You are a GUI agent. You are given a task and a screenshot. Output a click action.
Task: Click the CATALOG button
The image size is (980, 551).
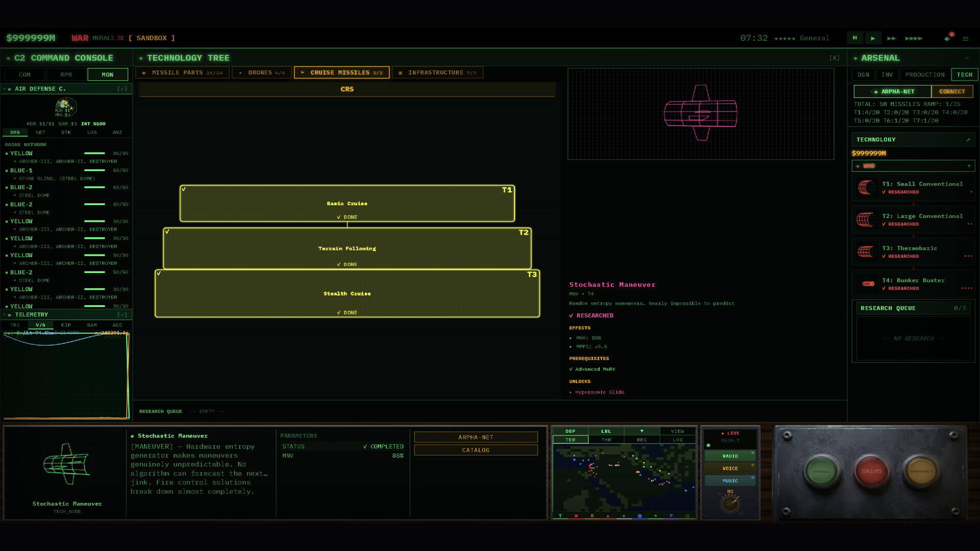click(x=476, y=450)
